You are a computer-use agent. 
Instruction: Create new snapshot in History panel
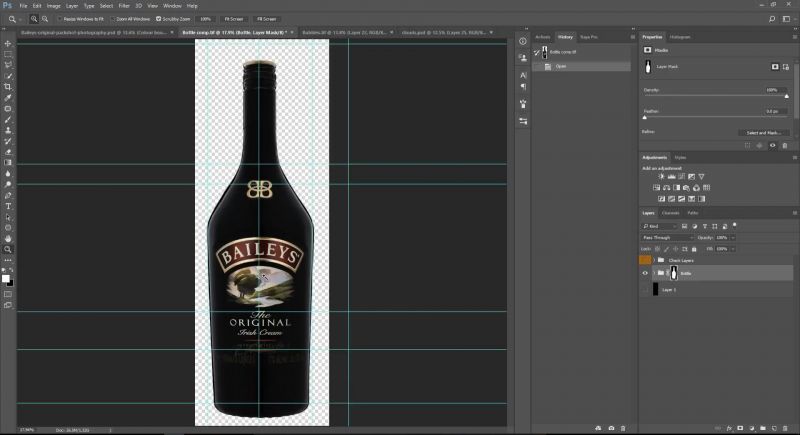pos(611,428)
